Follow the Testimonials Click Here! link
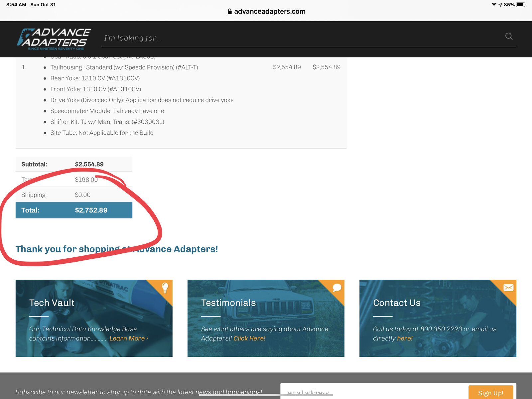Screen dimensions: 532x399 pyautogui.click(x=249, y=338)
